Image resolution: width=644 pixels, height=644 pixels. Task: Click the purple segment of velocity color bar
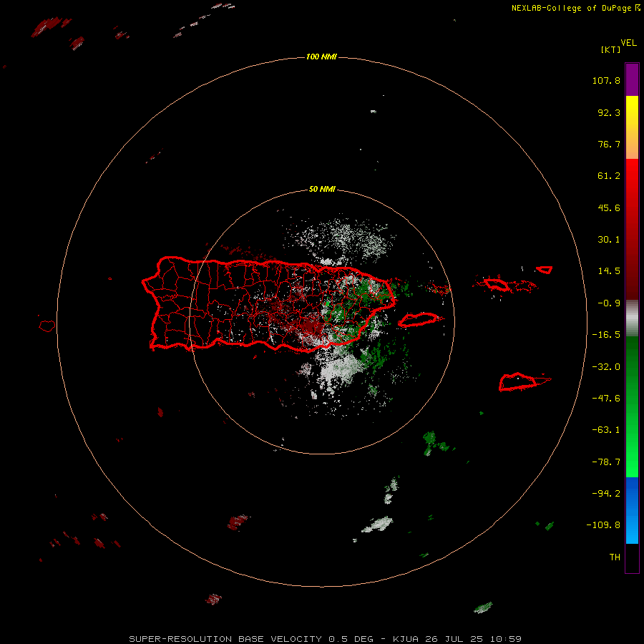(x=632, y=79)
